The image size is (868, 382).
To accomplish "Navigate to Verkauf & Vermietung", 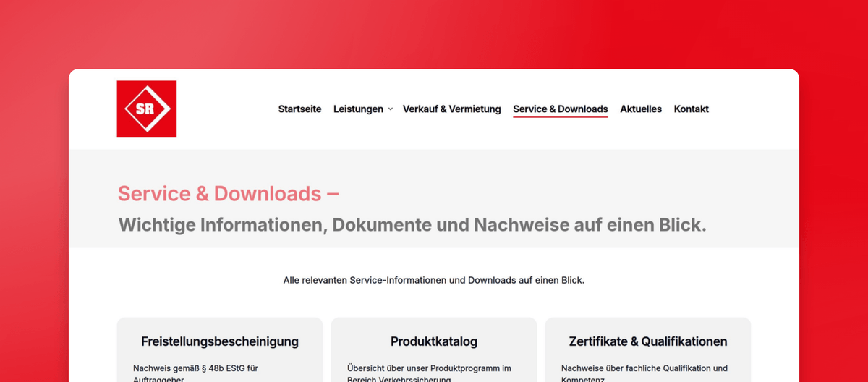I will tap(452, 109).
